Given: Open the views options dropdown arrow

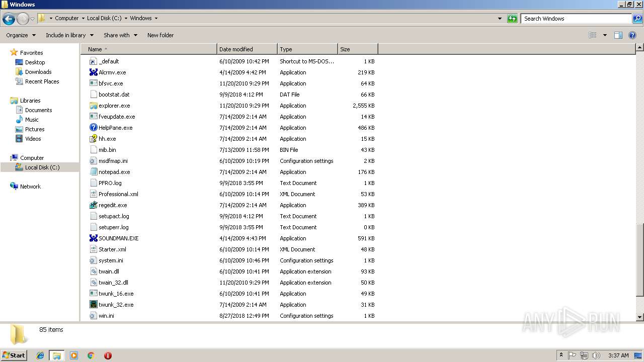Looking at the screenshot, I should [605, 35].
